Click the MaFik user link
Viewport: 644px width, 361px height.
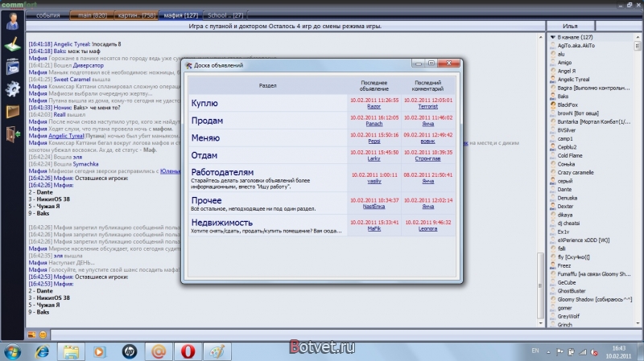(x=374, y=228)
